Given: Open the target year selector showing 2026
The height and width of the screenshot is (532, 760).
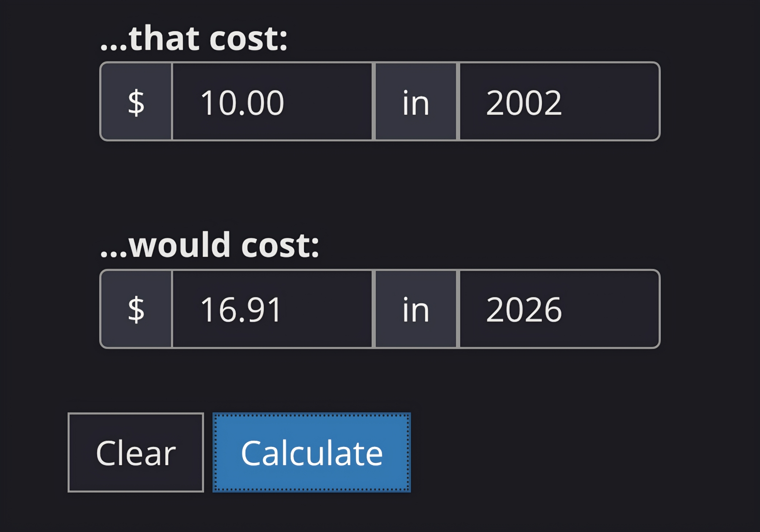Looking at the screenshot, I should [559, 309].
